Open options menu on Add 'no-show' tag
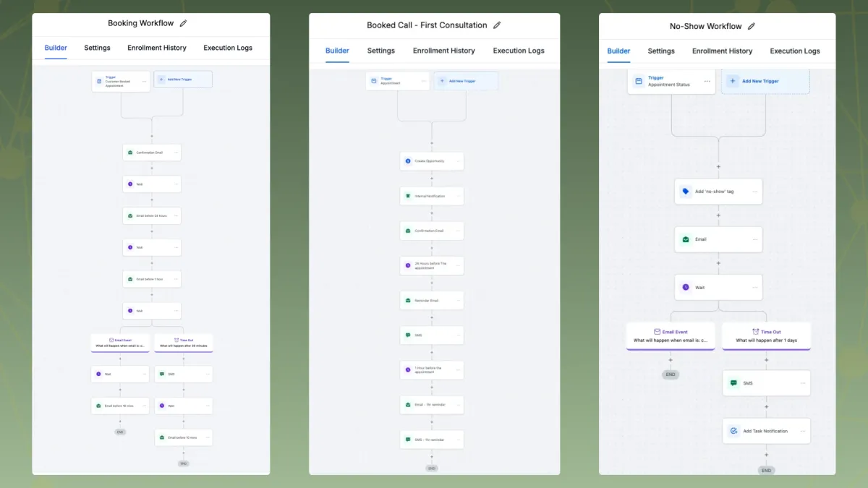The height and width of the screenshot is (488, 868). coord(754,192)
